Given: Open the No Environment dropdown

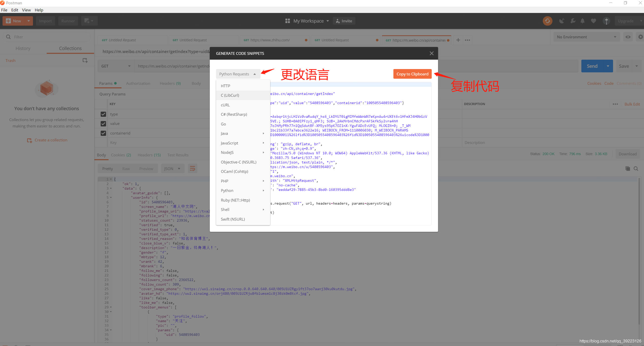Looking at the screenshot, I should tap(586, 37).
